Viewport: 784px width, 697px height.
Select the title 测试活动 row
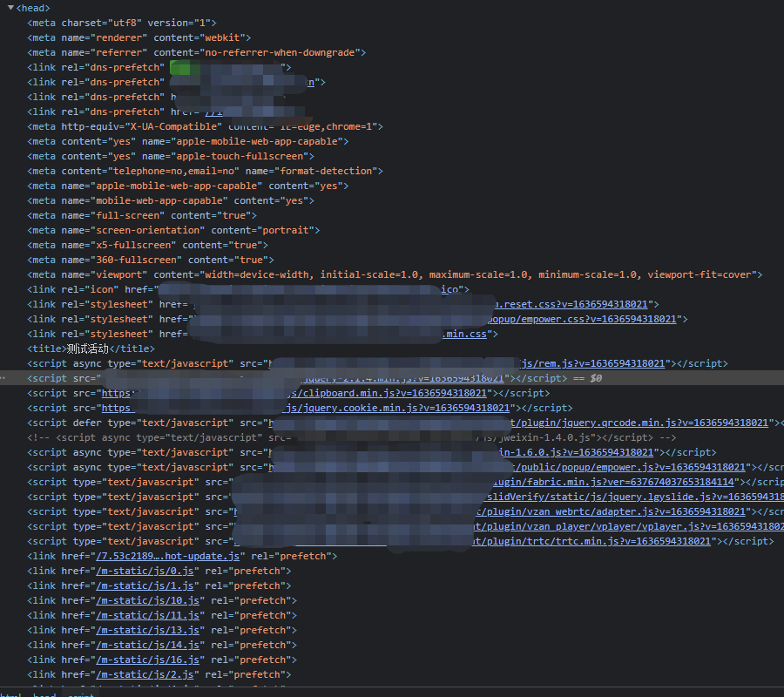point(91,348)
